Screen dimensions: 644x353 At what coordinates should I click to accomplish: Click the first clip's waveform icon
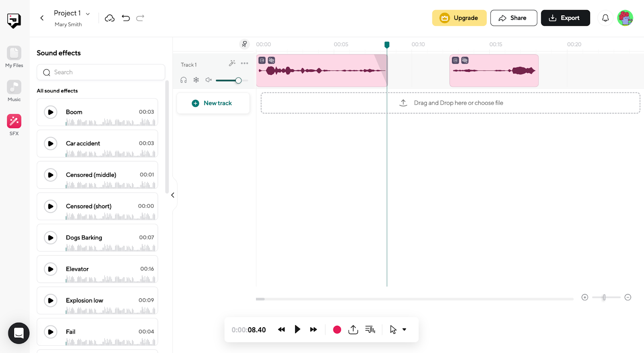(271, 60)
